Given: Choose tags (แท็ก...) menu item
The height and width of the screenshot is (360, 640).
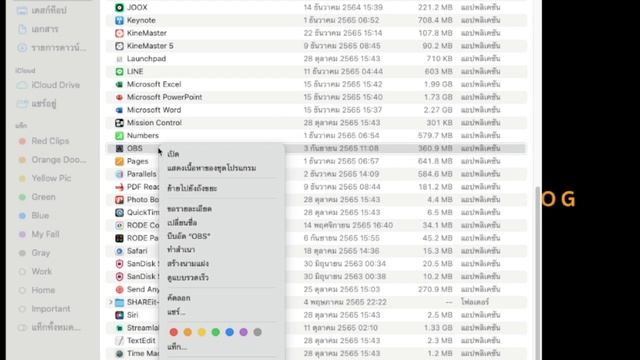Looking at the screenshot, I should [177, 347].
